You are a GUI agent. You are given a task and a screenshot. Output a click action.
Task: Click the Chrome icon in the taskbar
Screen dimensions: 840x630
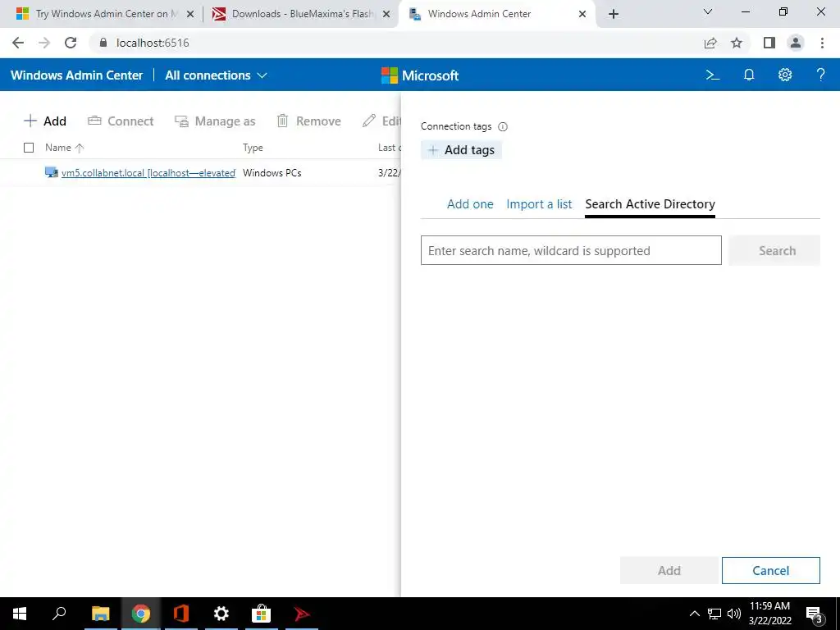[x=141, y=614]
